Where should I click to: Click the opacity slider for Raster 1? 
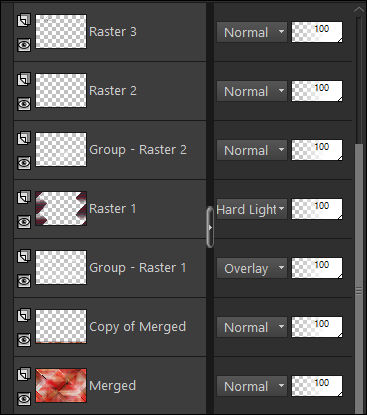[x=317, y=209]
